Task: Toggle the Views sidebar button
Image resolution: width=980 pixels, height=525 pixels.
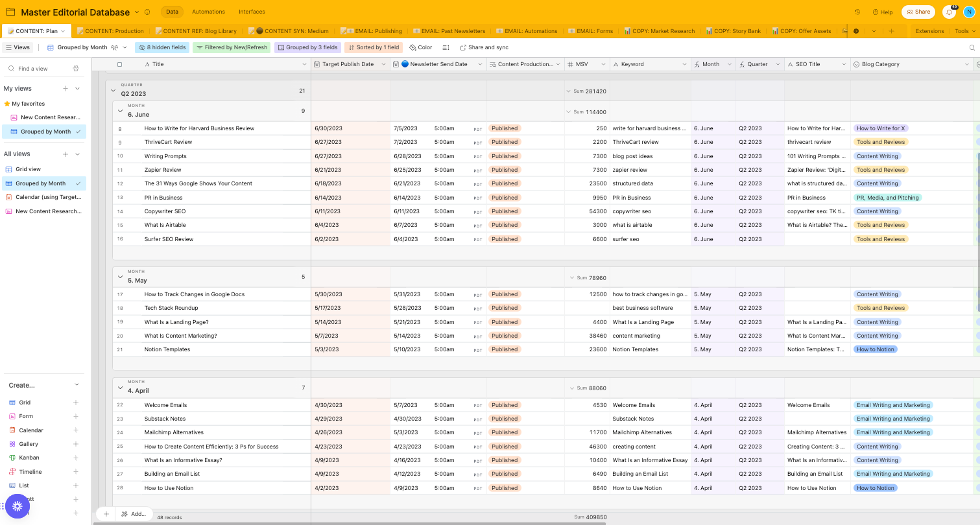Action: [x=18, y=47]
